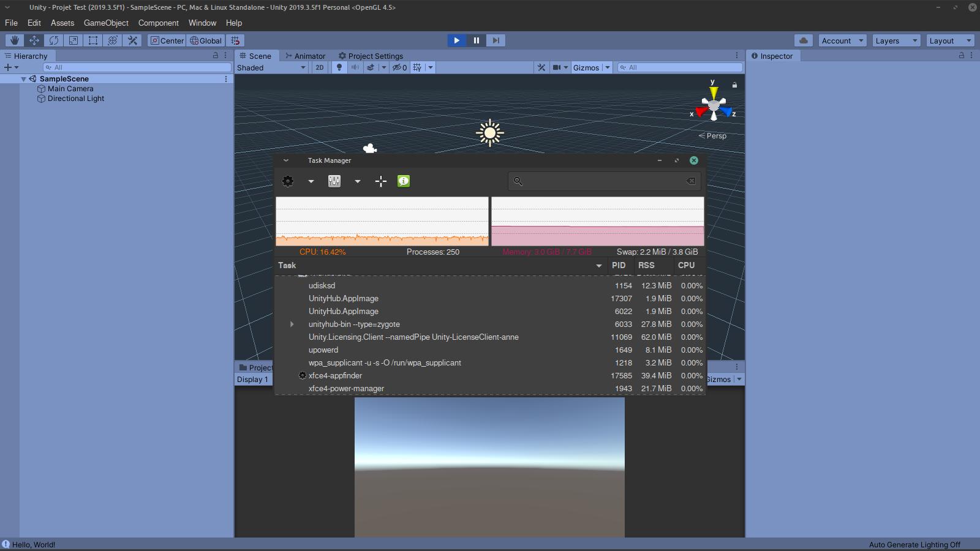Screen dimensions: 980x551
Task: Click the Hierarchy search field
Action: pyautogui.click(x=137, y=67)
